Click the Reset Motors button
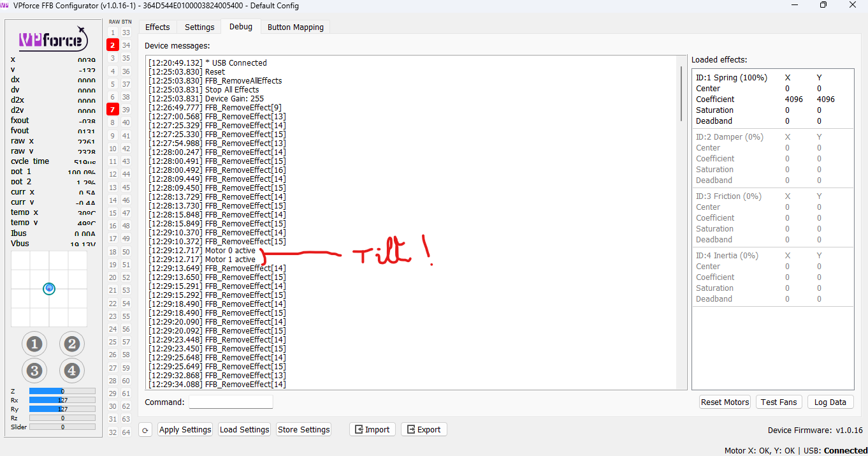The width and height of the screenshot is (868, 456). pos(725,402)
